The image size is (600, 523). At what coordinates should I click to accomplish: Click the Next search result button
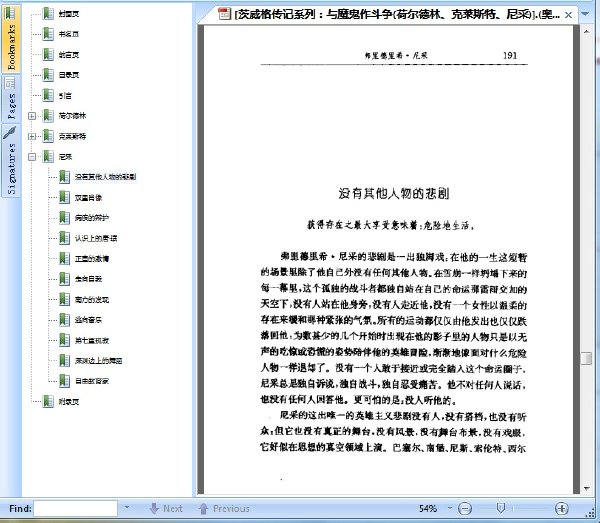pos(166,508)
